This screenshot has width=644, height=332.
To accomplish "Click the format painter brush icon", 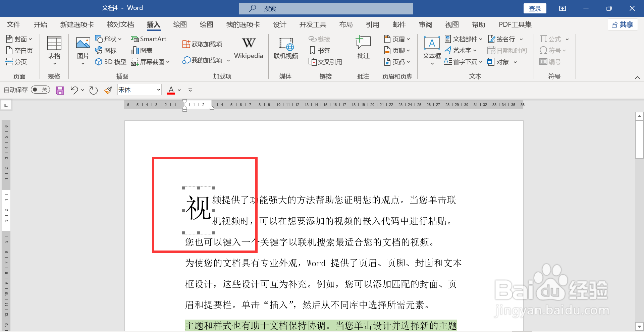I will [108, 90].
